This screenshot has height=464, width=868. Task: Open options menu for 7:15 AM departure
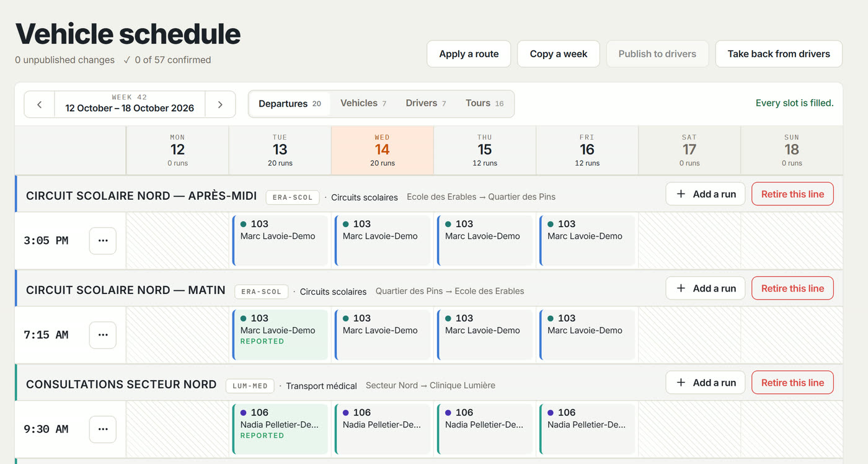(103, 335)
